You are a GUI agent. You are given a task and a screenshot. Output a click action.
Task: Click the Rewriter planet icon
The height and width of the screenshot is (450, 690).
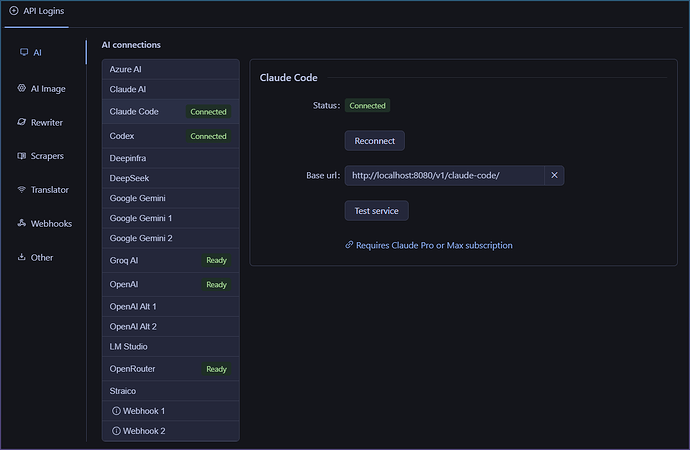22,122
